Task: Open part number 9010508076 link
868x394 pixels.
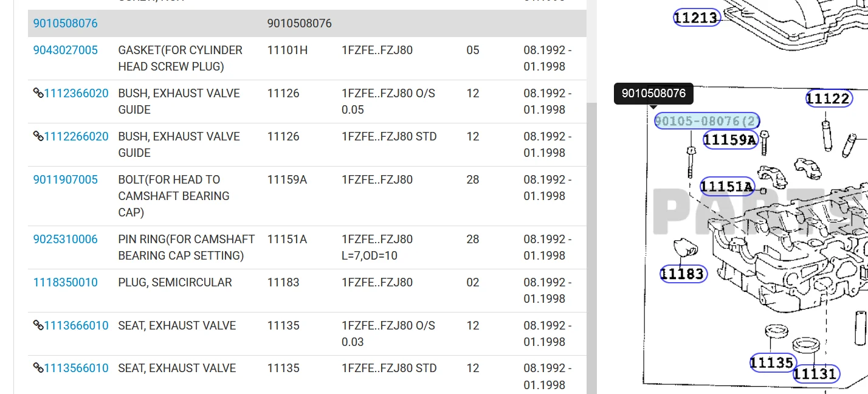Action: (65, 24)
